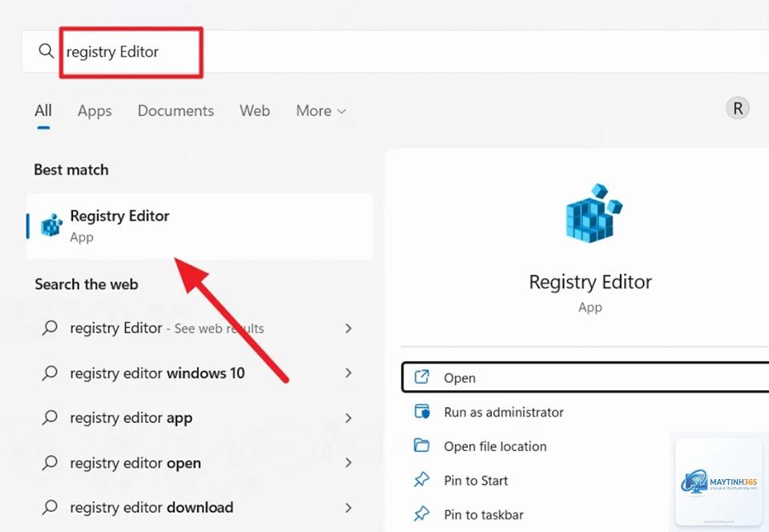Switch to the All tab
This screenshot has width=769, height=532.
[43, 111]
